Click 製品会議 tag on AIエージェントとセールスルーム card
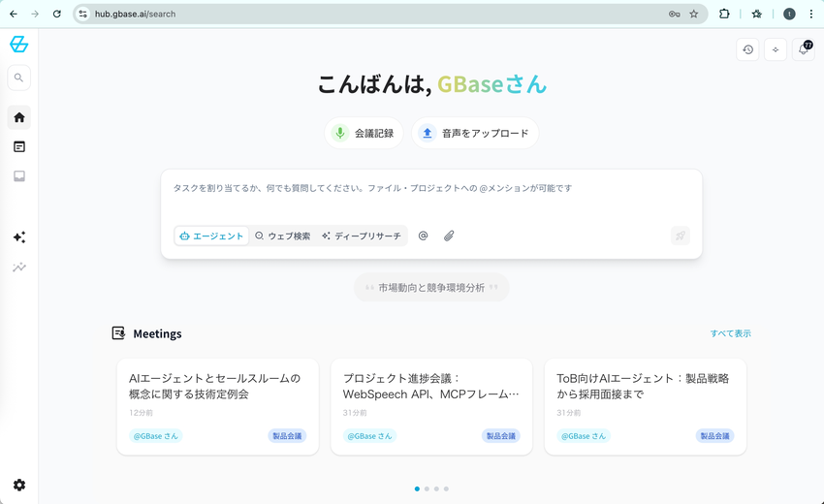Image resolution: width=824 pixels, height=504 pixels. pyautogui.click(x=287, y=436)
